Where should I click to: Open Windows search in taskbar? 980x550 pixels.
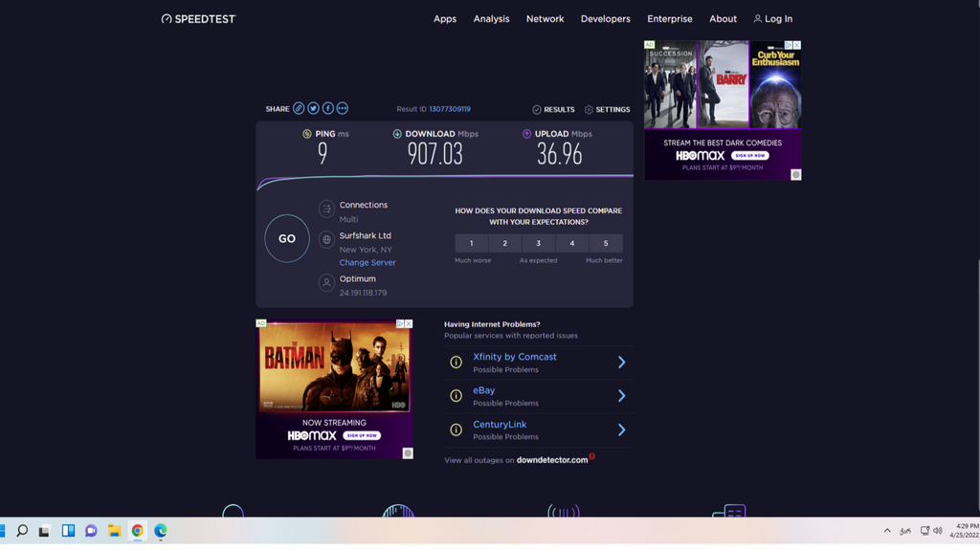click(x=22, y=531)
